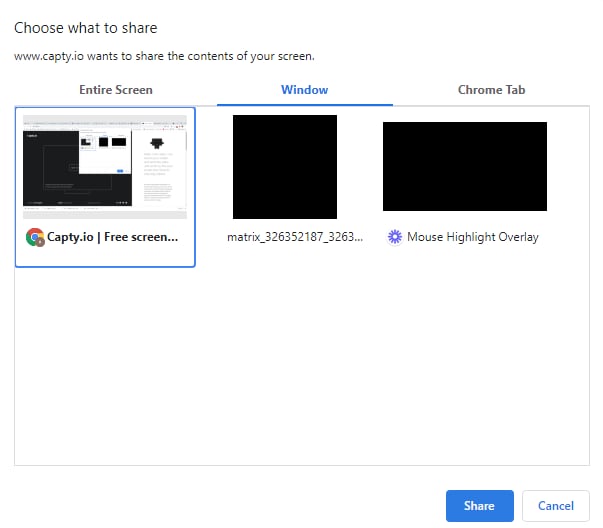Click the 'Mouse Highlight Overlay' label text
The height and width of the screenshot is (528, 603).
click(x=473, y=237)
